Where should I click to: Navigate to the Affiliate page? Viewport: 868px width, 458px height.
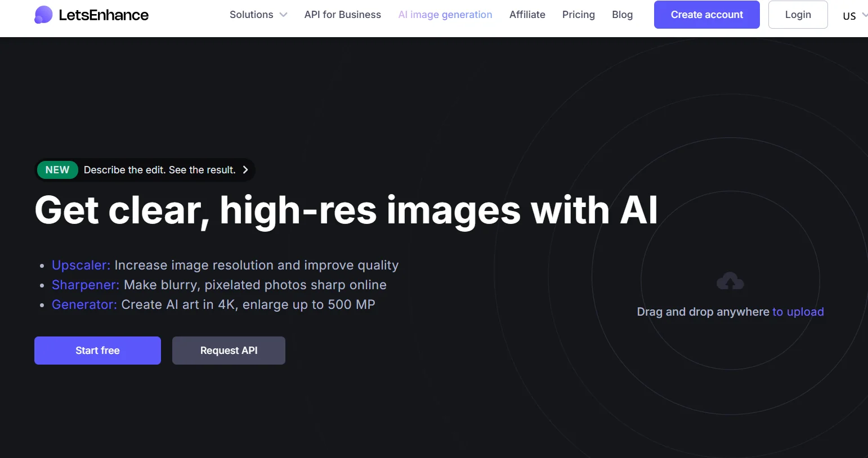click(x=527, y=15)
